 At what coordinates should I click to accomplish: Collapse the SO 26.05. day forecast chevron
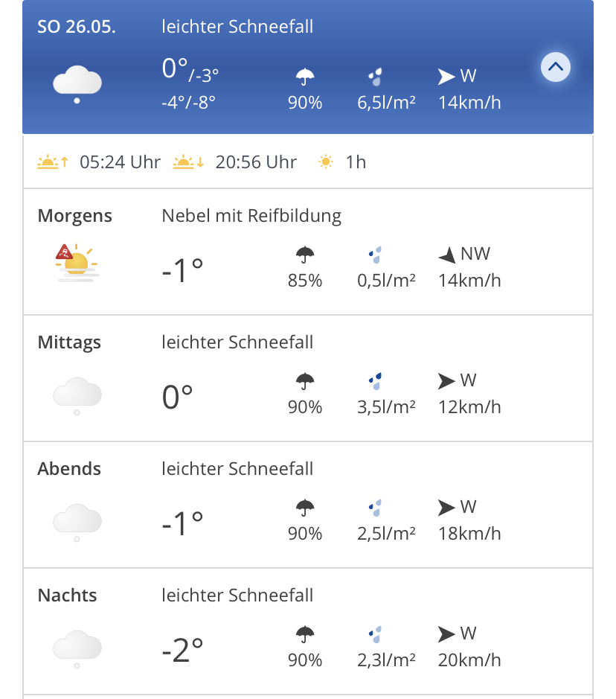(x=555, y=68)
